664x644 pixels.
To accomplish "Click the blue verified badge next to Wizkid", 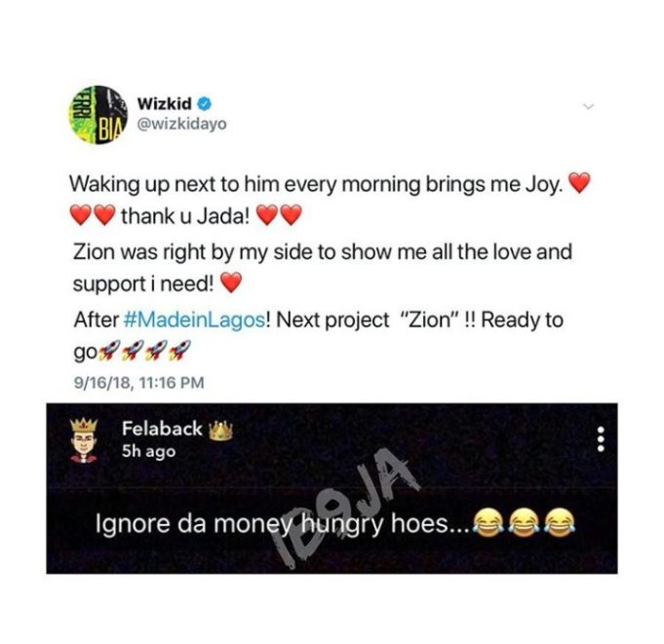I will pos(205,103).
